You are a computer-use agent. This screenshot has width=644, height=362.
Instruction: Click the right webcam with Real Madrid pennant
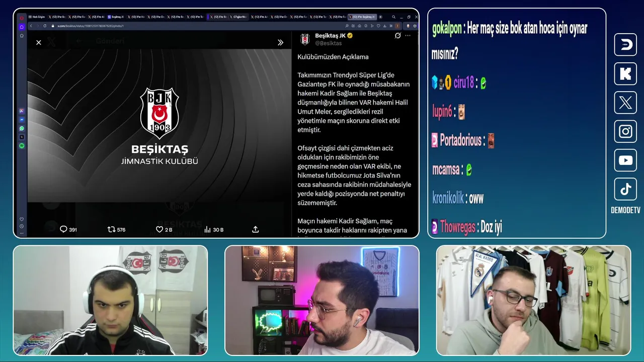(533, 300)
